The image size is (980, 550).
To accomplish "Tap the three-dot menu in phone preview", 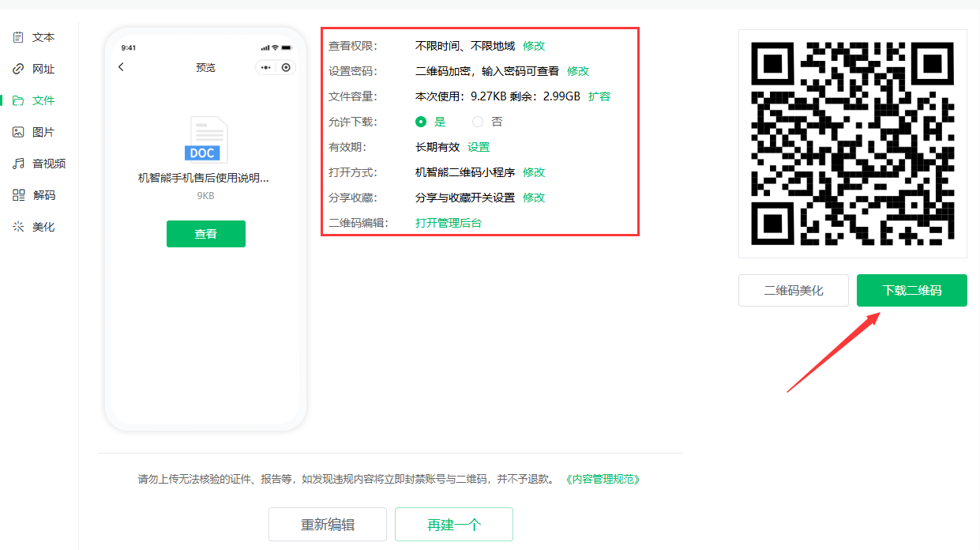I will click(x=266, y=68).
